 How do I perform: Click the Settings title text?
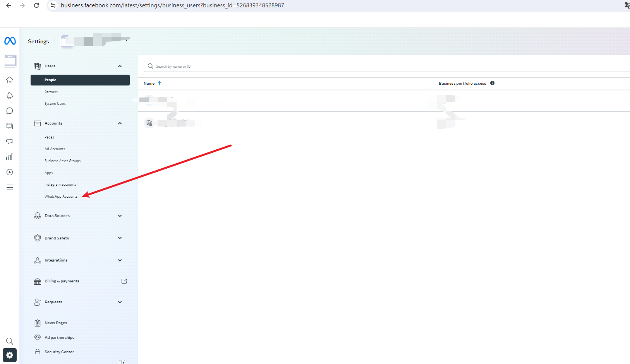point(38,41)
